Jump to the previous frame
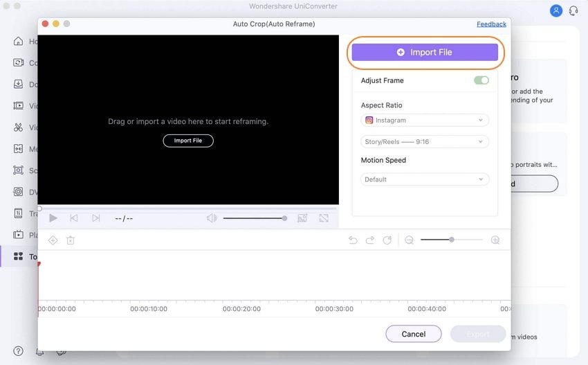This screenshot has width=588, height=365. 74,218
